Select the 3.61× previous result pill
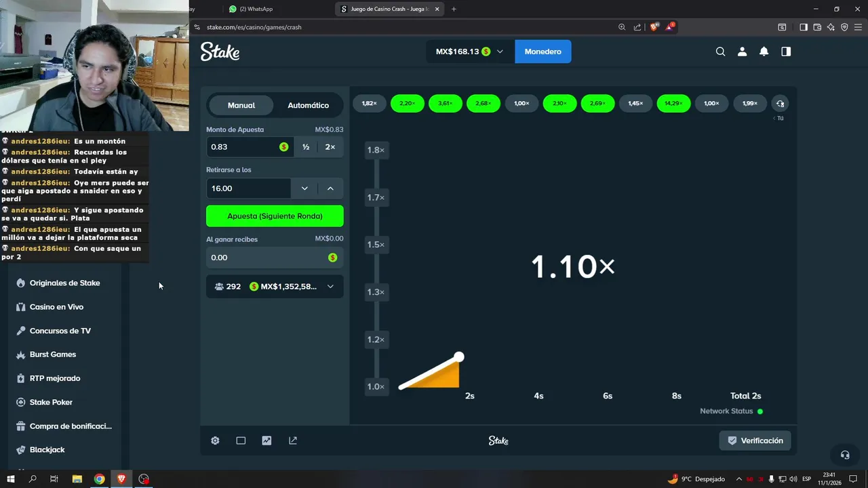Screen dimensions: 868x488 pyautogui.click(x=446, y=104)
